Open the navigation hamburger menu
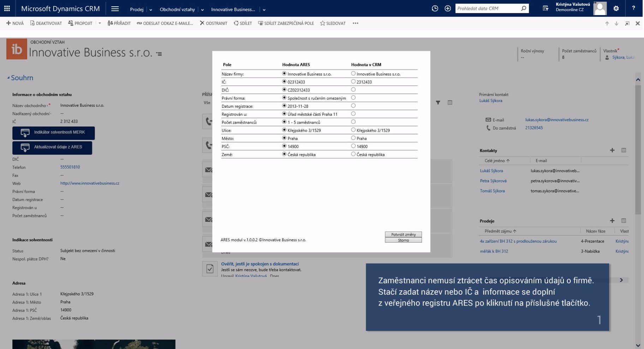The image size is (644, 349). coord(115,9)
